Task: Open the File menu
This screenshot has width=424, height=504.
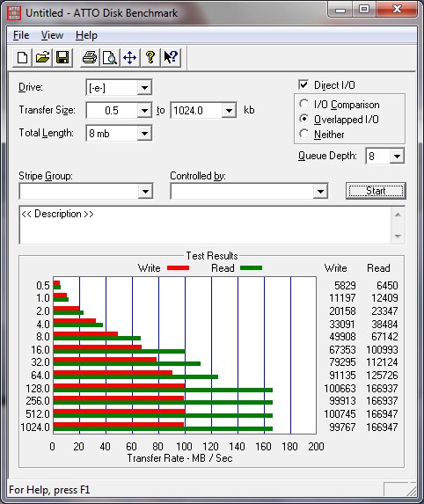Action: (21, 35)
